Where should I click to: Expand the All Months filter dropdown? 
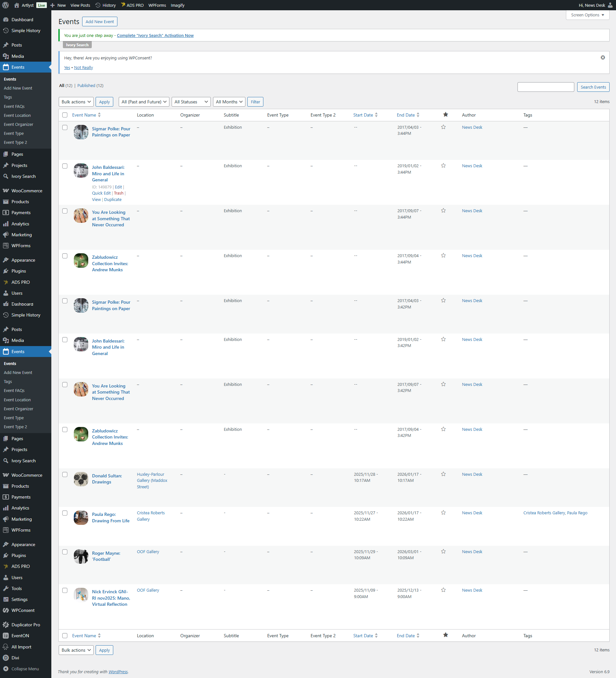tap(229, 102)
